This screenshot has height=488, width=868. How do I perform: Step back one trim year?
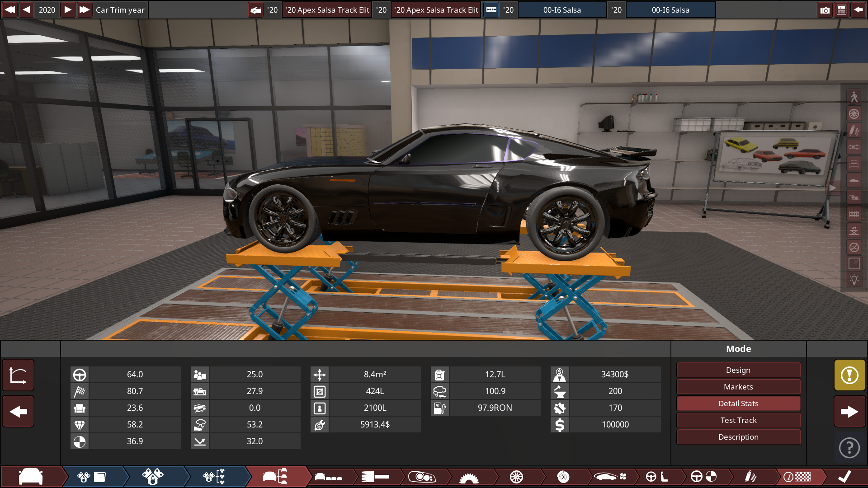click(26, 9)
